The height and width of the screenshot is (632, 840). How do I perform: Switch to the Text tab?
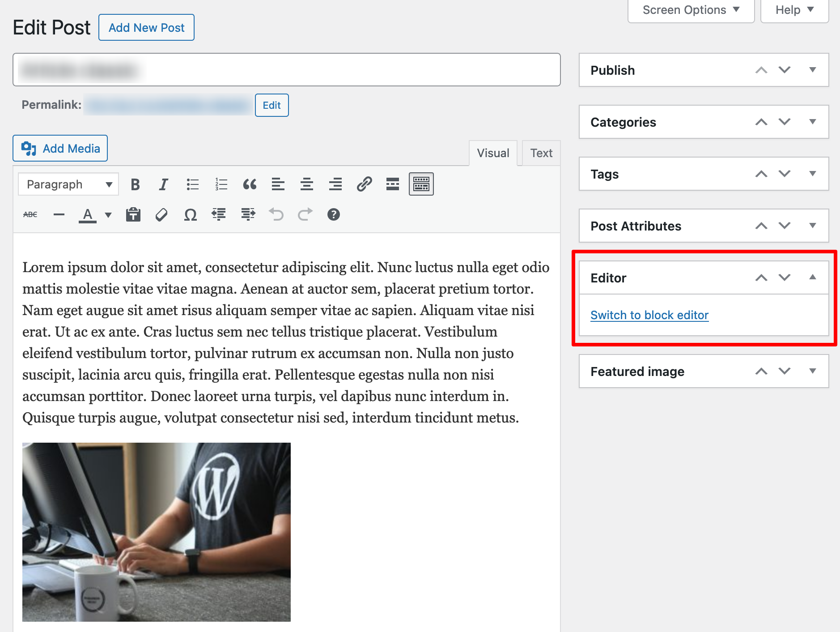[x=541, y=153]
